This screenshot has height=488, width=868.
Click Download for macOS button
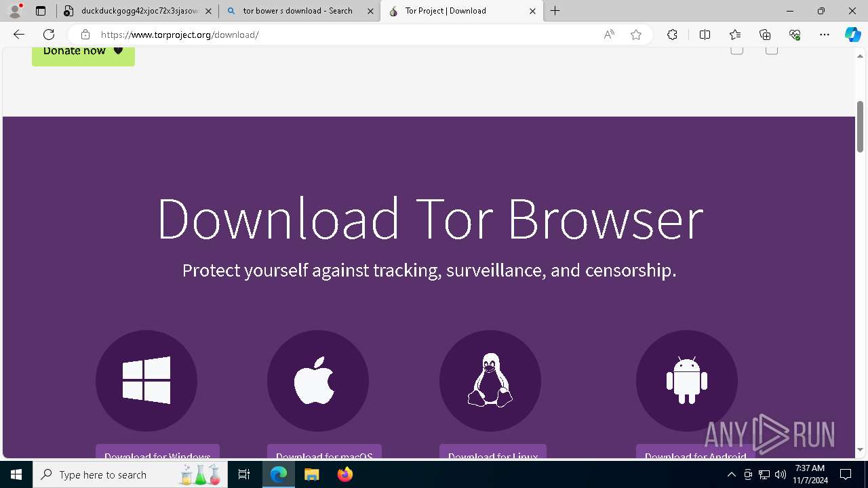coord(324,452)
